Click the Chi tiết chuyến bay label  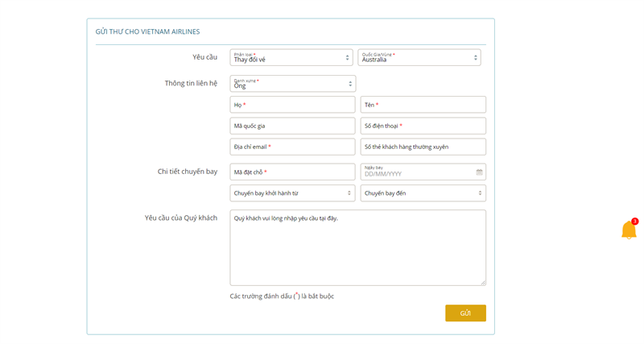pos(188,172)
